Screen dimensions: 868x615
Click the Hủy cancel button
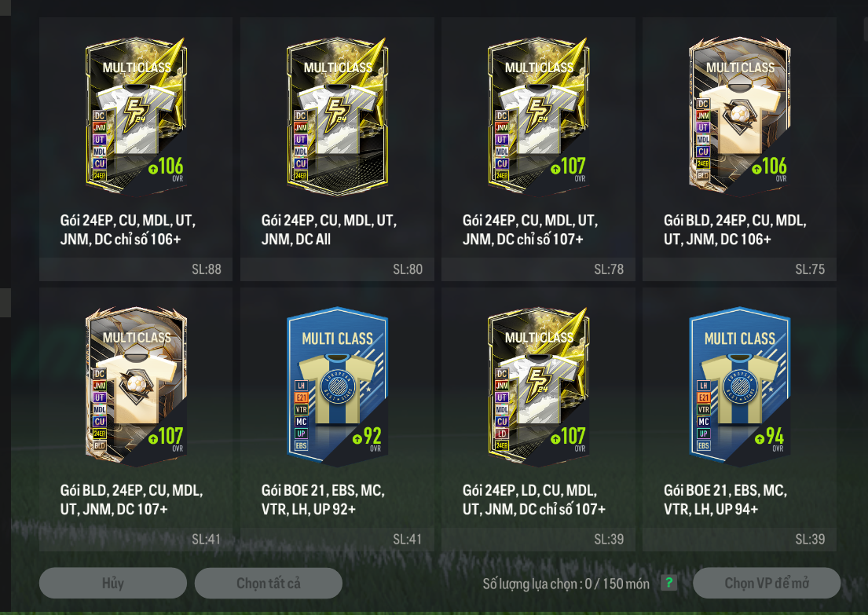coord(113,583)
